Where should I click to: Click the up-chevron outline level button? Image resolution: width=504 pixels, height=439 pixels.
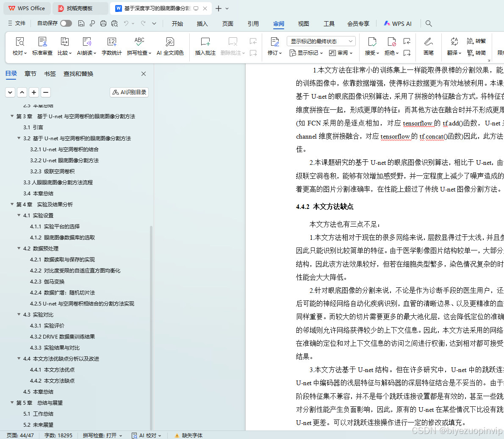[x=22, y=92]
